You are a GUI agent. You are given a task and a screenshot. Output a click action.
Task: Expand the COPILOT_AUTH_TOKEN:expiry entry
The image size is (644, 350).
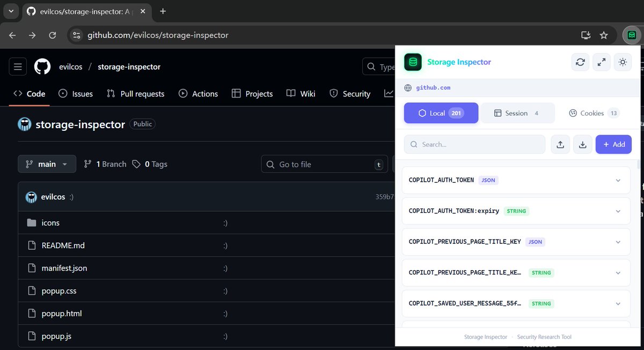(x=618, y=211)
